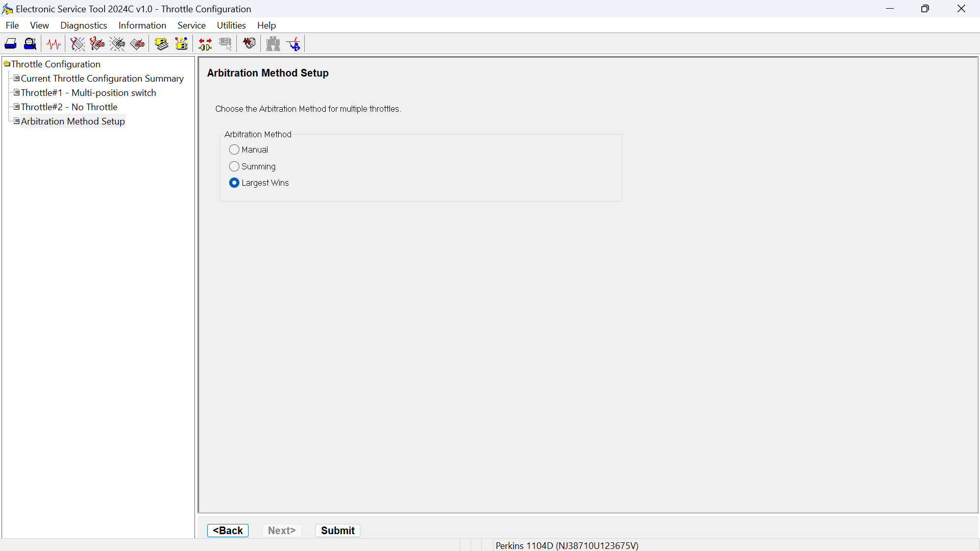Minimize the Electronic Service Tool window
Viewport: 980px width, 551px height.
[890, 9]
